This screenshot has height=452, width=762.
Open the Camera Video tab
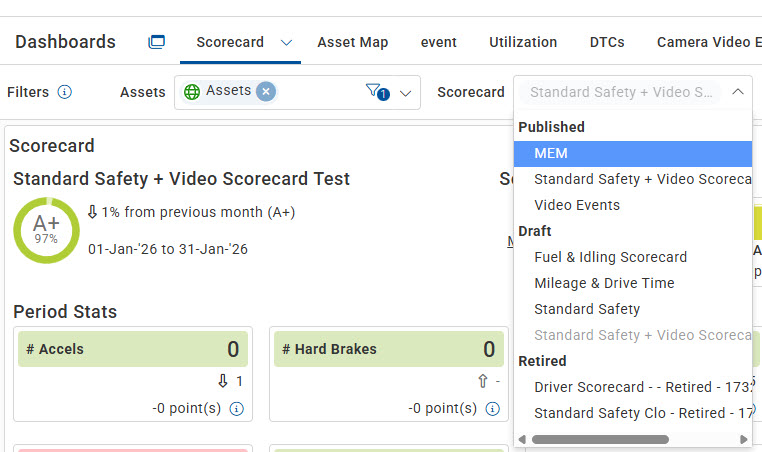(x=709, y=42)
